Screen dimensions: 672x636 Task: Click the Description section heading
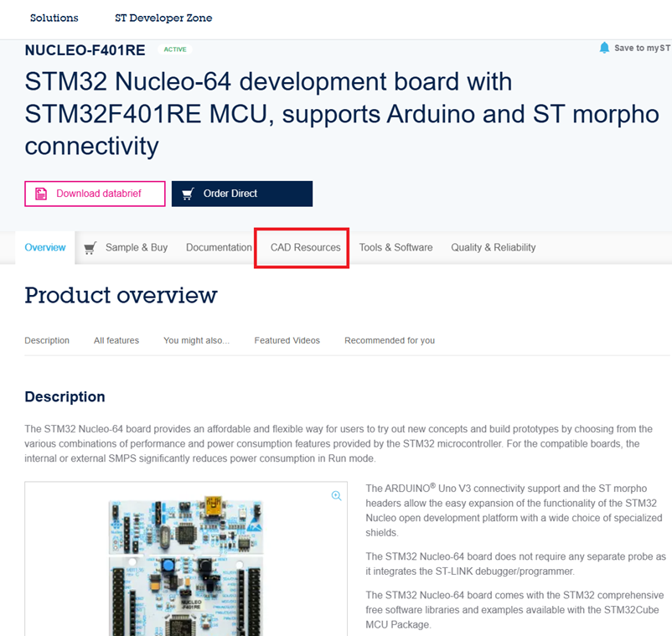[65, 397]
